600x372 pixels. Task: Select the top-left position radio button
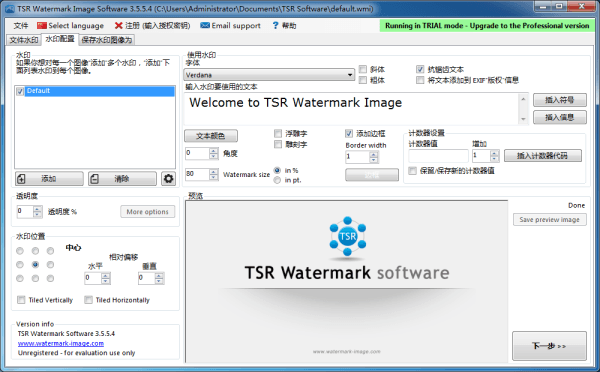pos(20,251)
